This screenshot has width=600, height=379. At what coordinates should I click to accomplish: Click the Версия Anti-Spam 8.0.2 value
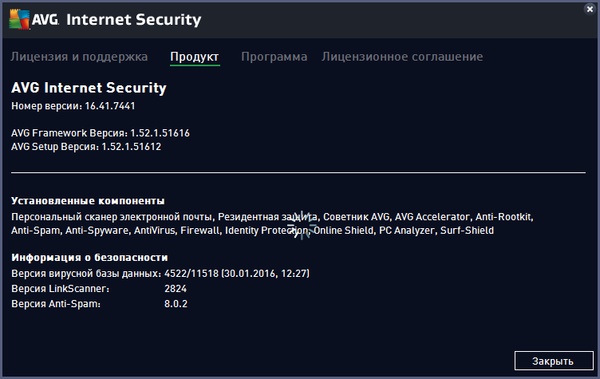coord(176,304)
